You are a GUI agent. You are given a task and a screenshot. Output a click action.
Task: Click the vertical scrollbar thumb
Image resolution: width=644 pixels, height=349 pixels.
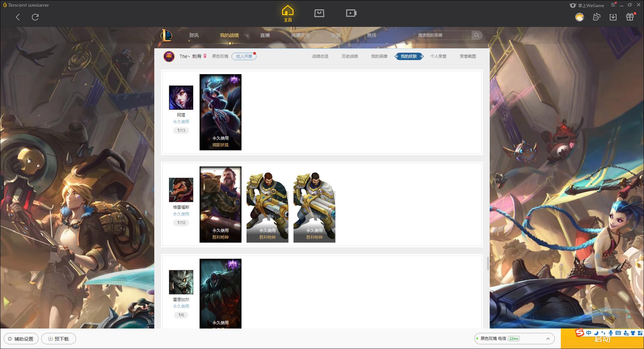[488, 263]
